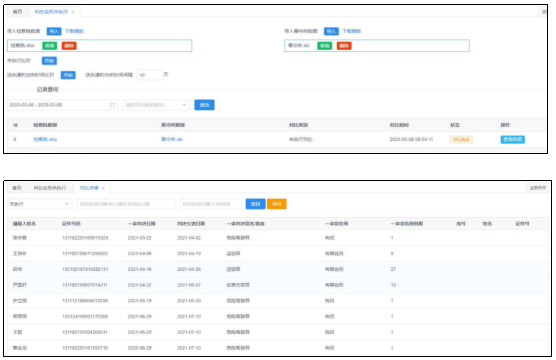556x360 pixels.
Task: Click 开始 button for delivery notice time comparison
Action: 68,75
